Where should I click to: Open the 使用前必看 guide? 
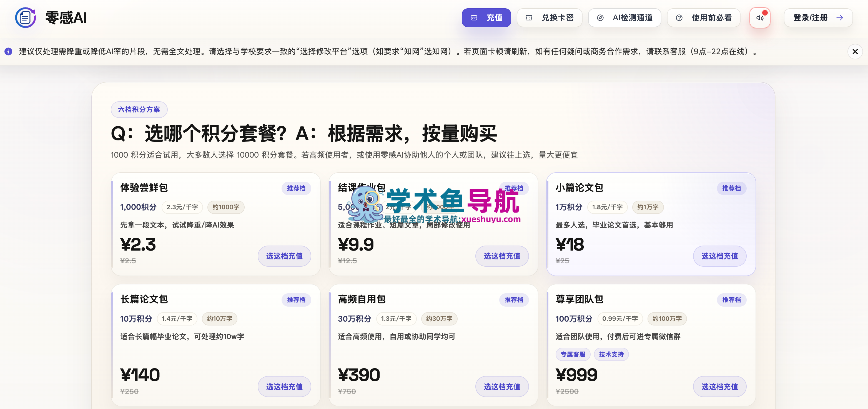point(704,18)
